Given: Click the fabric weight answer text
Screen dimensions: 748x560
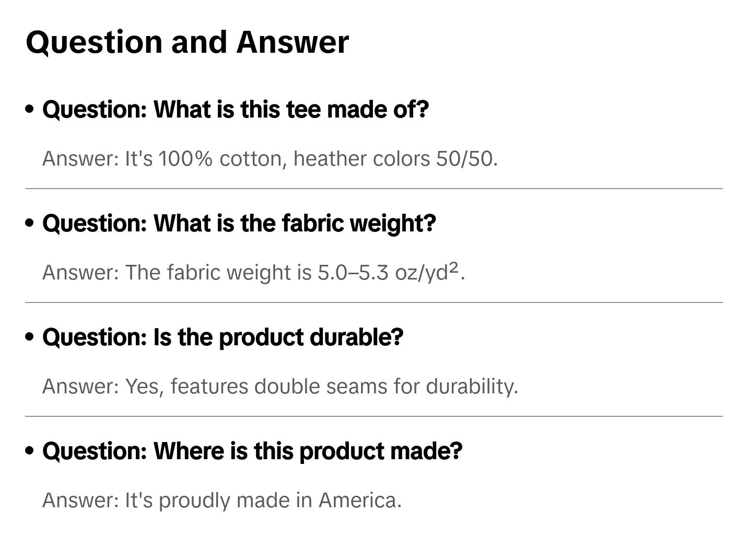Looking at the screenshot, I should 253,273.
